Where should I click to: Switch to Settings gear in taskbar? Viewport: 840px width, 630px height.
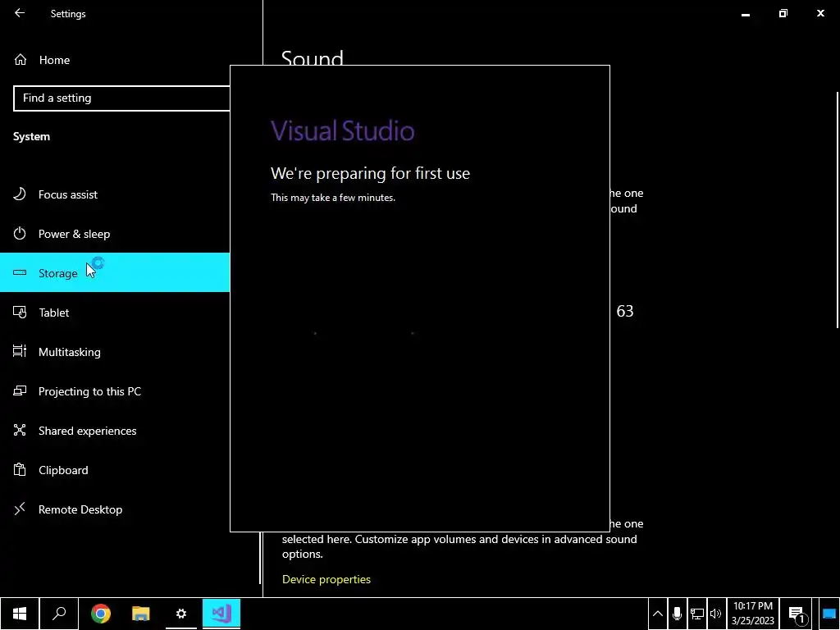pos(181,614)
